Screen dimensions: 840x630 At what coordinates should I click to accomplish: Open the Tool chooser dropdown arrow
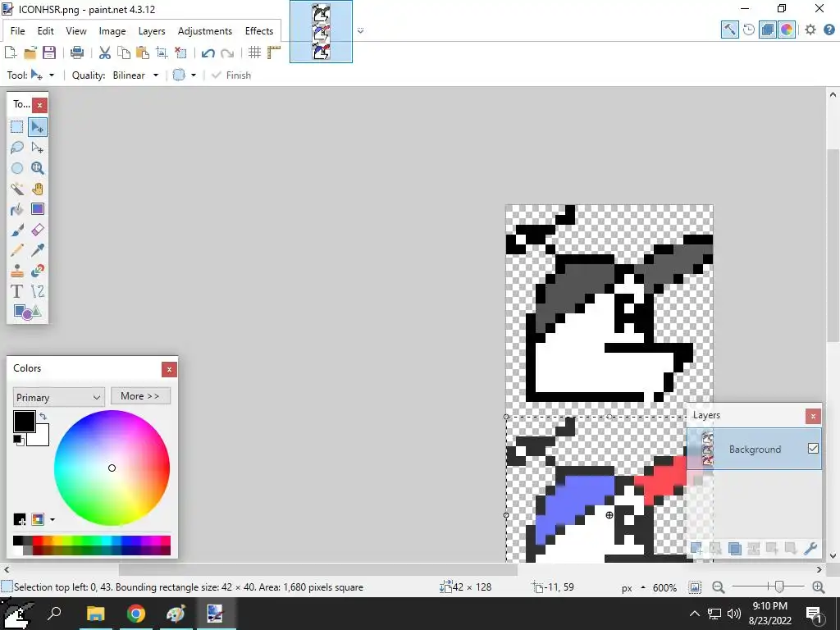tap(52, 75)
